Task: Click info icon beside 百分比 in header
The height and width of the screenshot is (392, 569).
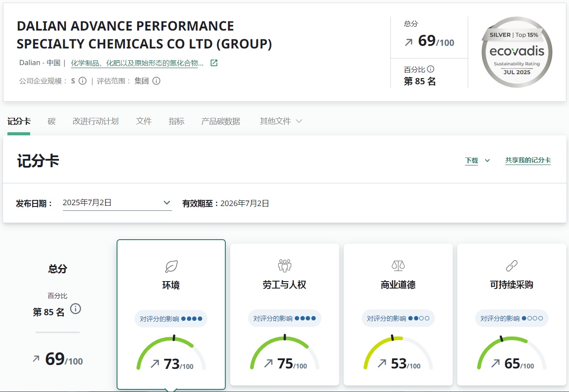Action: 431,69
